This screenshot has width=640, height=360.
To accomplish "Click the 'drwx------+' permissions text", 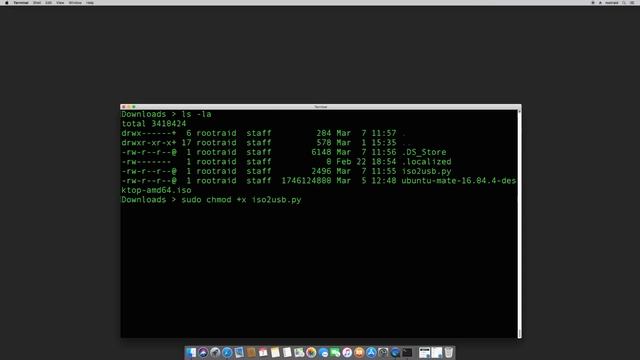I will [149, 133].
